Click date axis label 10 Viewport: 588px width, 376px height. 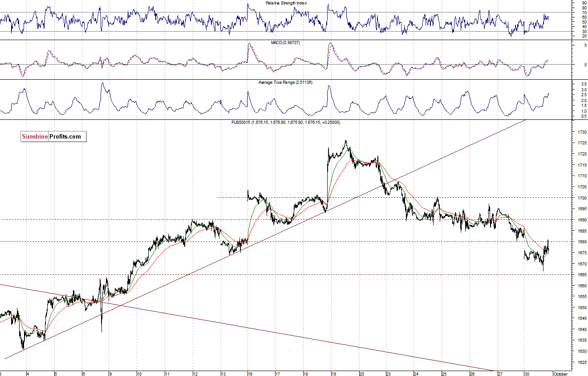point(139,374)
